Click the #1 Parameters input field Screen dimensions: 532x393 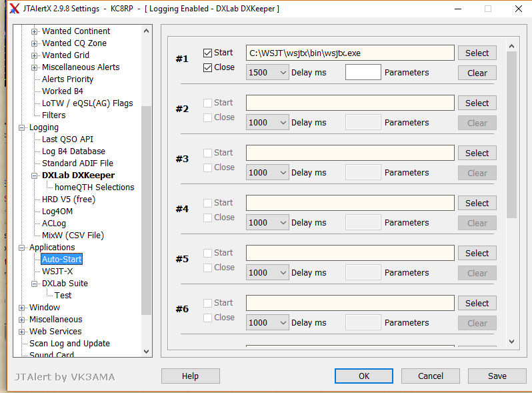(x=363, y=72)
